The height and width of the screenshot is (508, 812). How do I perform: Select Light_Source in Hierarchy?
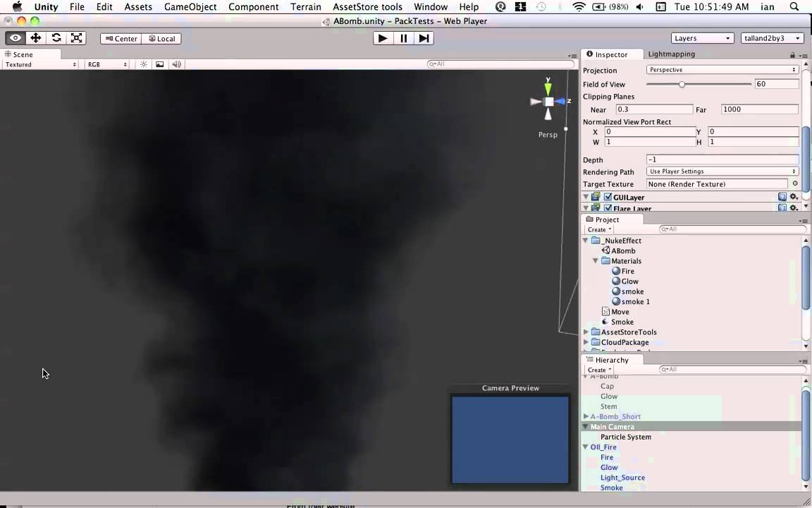point(622,478)
